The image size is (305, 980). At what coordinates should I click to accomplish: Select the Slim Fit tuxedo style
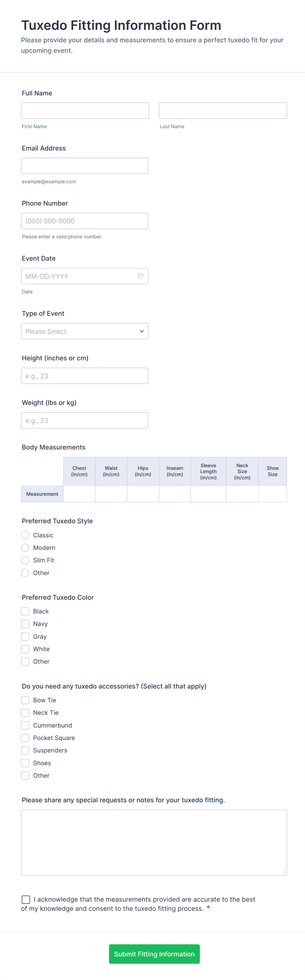tap(25, 560)
